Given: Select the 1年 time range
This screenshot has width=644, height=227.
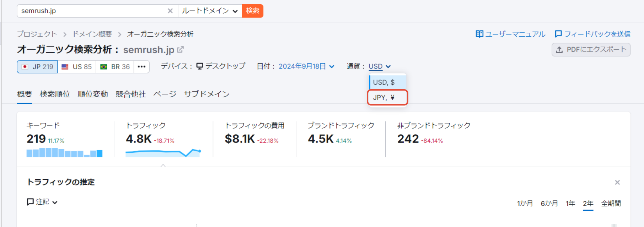Looking at the screenshot, I should click(x=570, y=204).
